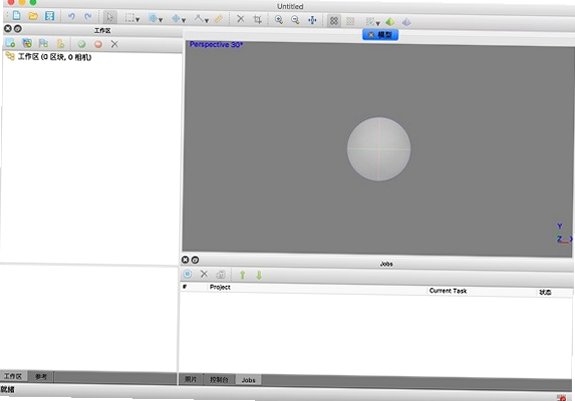Float the Jobs pane
575x401 pixels.
coord(195,260)
